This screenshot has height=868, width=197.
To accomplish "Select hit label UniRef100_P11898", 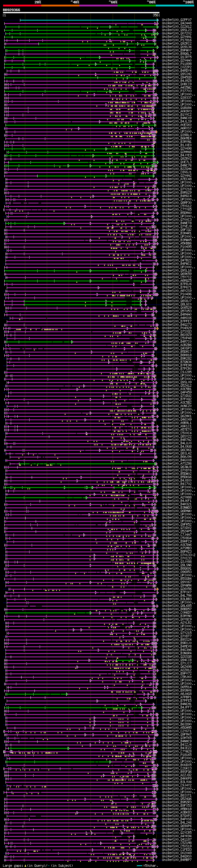I will [x=177, y=64].
